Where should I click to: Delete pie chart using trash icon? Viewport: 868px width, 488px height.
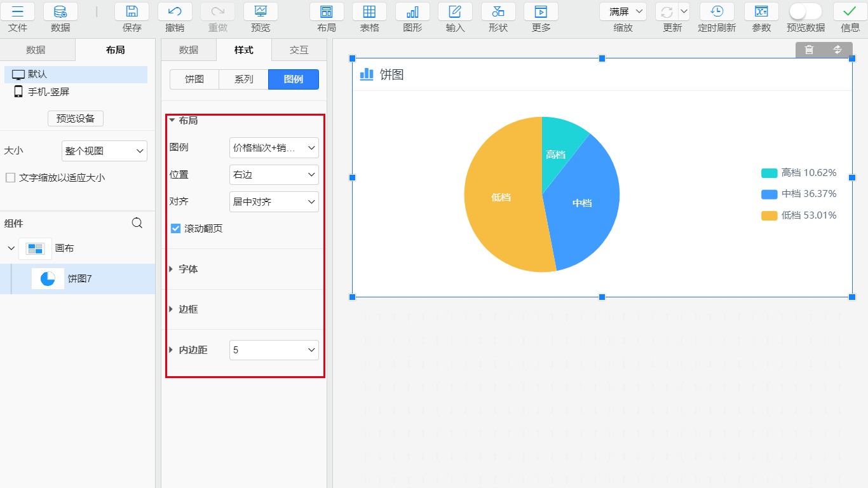[809, 50]
